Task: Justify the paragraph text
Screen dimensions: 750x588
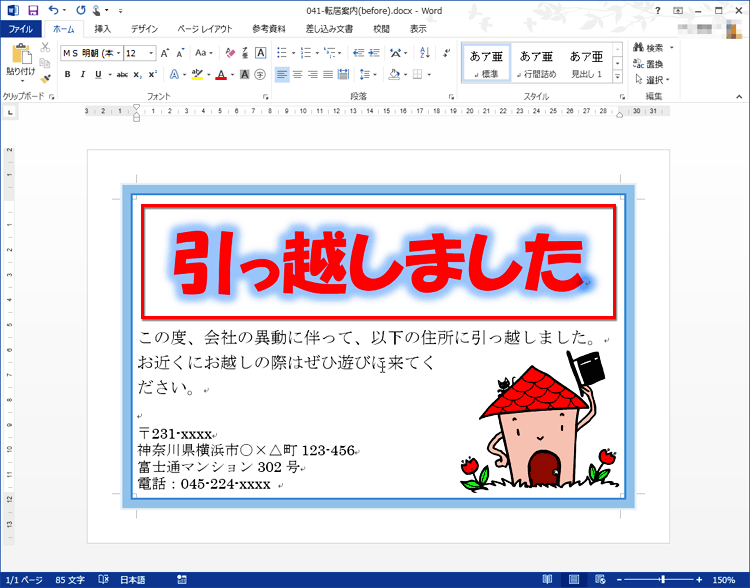Action: [x=328, y=75]
